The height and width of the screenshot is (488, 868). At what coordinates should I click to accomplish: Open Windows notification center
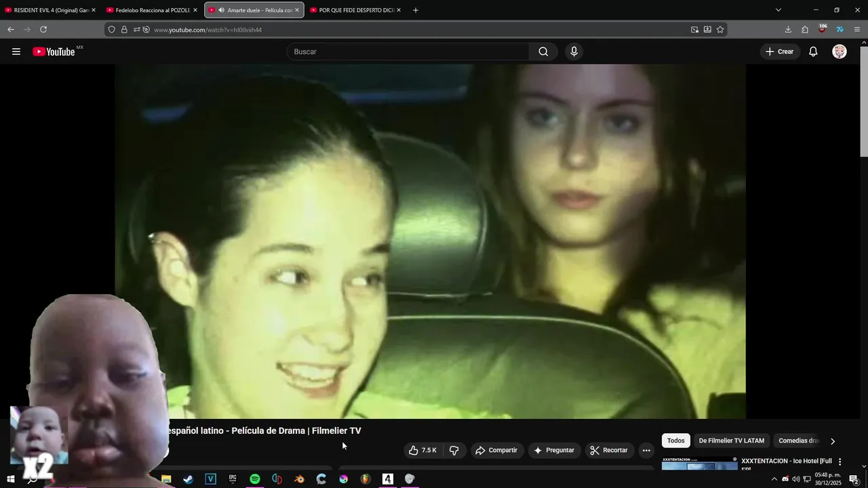click(x=854, y=479)
